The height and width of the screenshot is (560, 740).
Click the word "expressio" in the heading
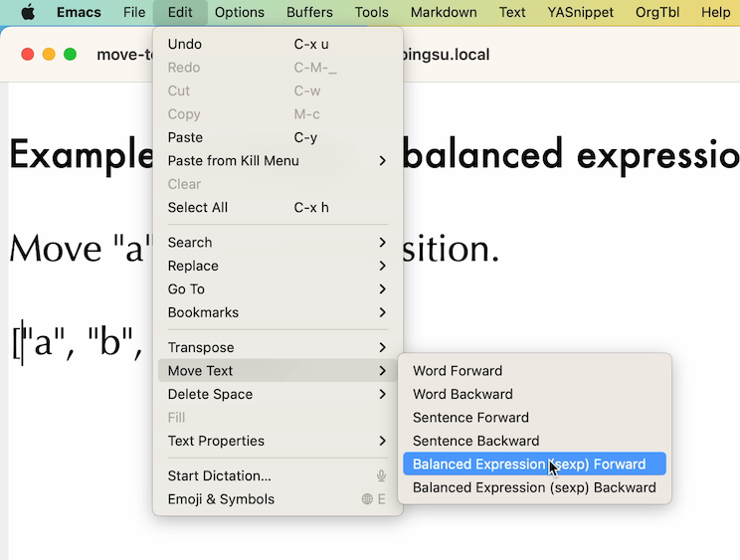coord(657,156)
